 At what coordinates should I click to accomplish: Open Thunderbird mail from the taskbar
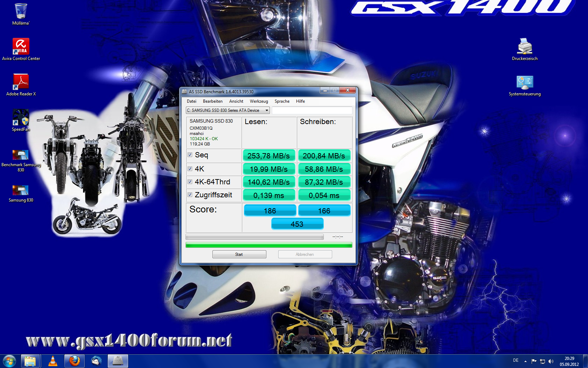96,361
